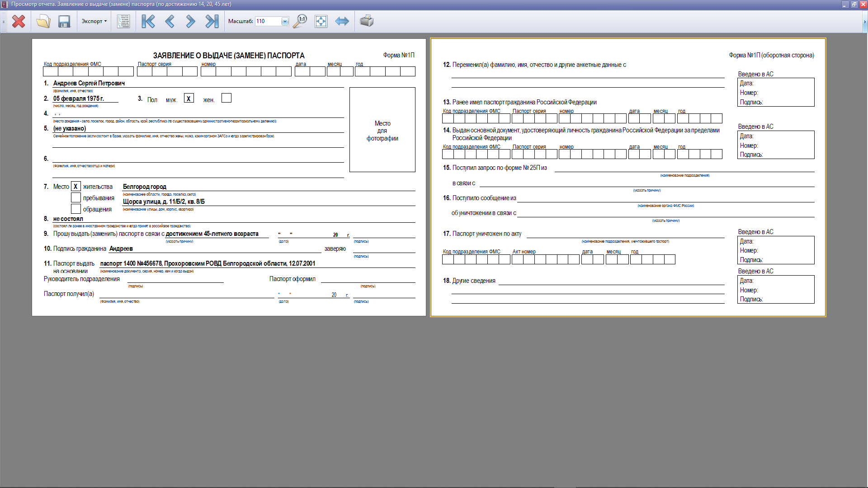Click место пребывания radio button

click(x=75, y=197)
